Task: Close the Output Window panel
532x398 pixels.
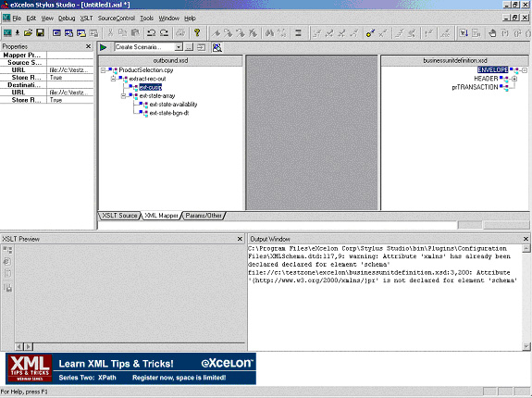Action: tap(526, 239)
